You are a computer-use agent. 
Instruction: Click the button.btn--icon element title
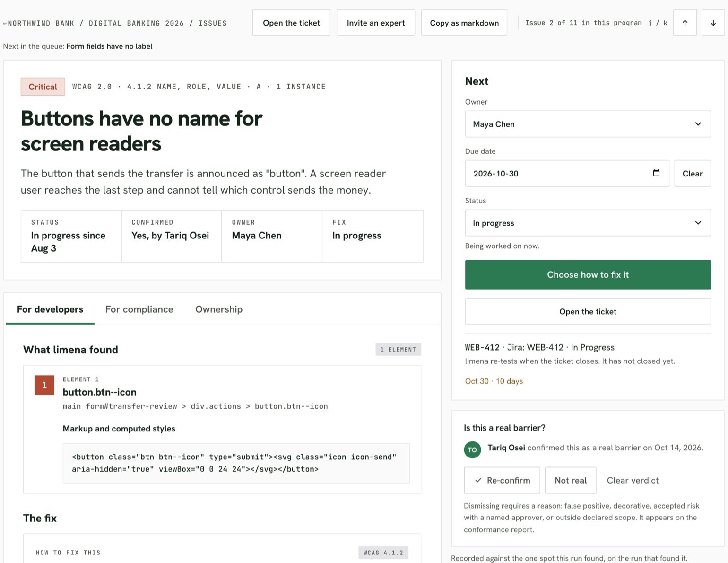[100, 392]
